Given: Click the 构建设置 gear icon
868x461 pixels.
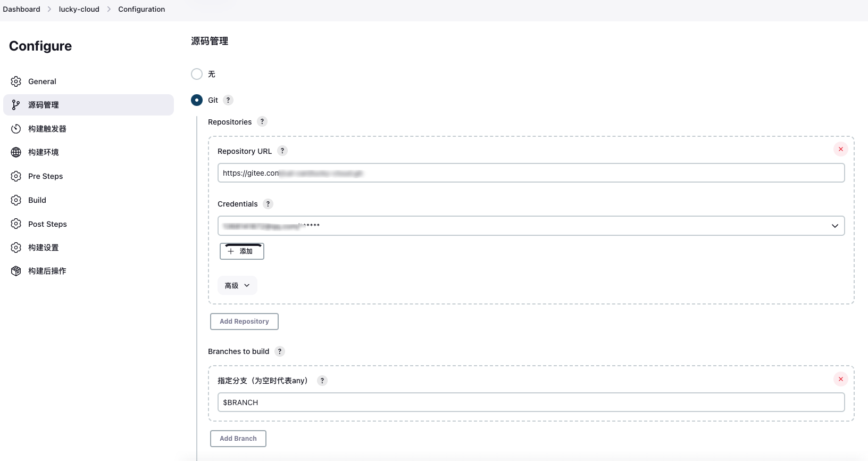Looking at the screenshot, I should tap(16, 248).
